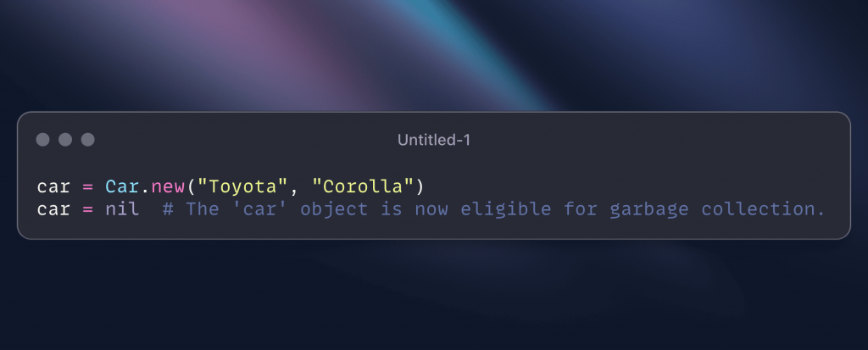This screenshot has height=350, width=868.
Task: Click the word 'eligible' in the comment
Action: (505, 209)
